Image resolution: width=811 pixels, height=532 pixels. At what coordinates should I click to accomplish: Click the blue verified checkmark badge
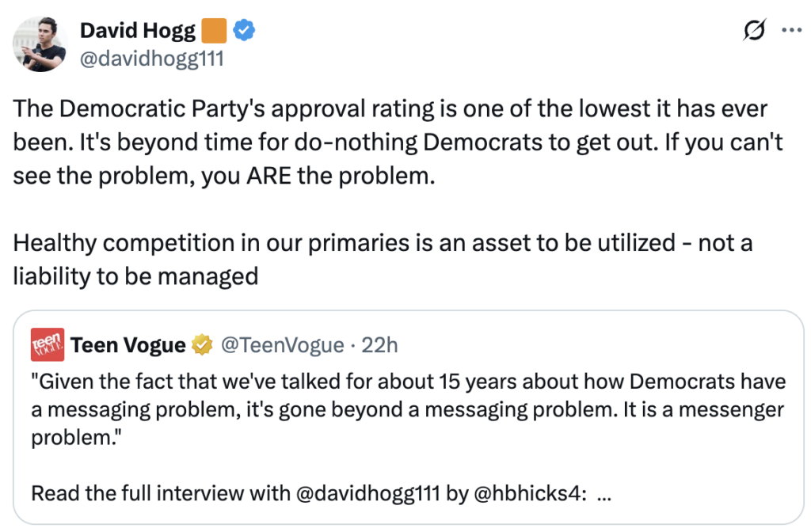point(245,32)
